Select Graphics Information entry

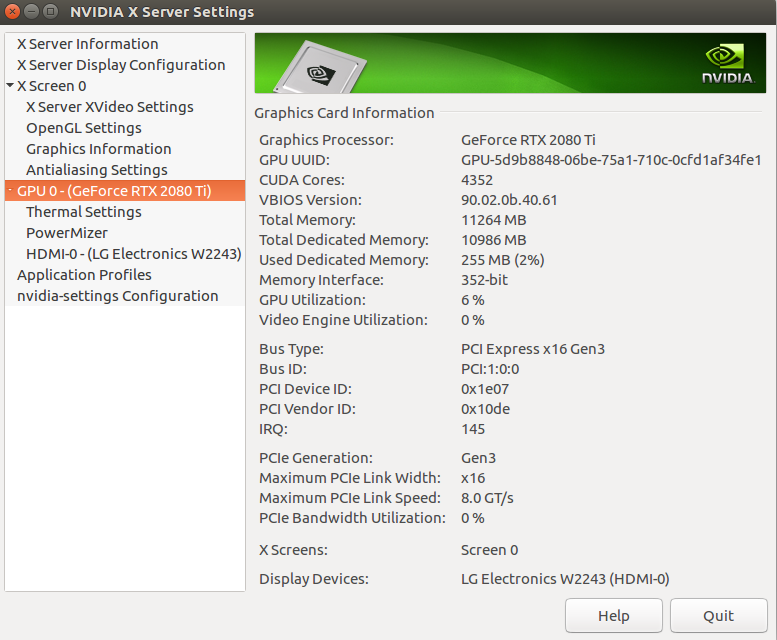click(x=99, y=149)
